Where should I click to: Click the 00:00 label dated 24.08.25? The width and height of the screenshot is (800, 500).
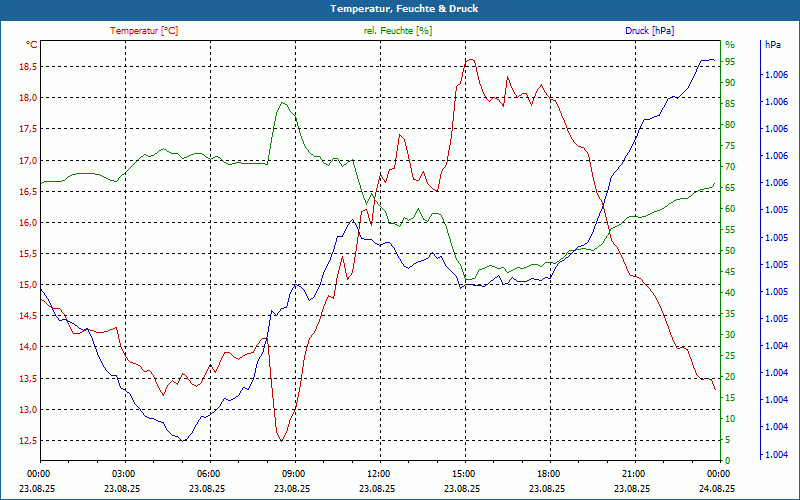[x=718, y=473]
